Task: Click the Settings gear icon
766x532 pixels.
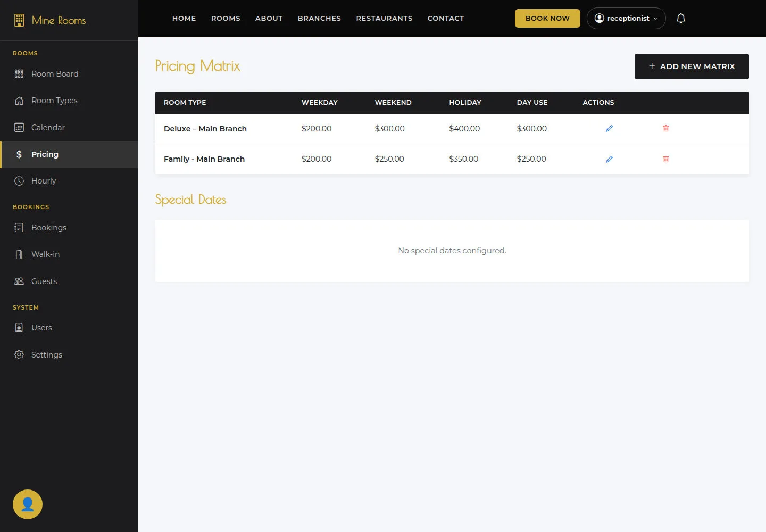Action: [x=19, y=355]
